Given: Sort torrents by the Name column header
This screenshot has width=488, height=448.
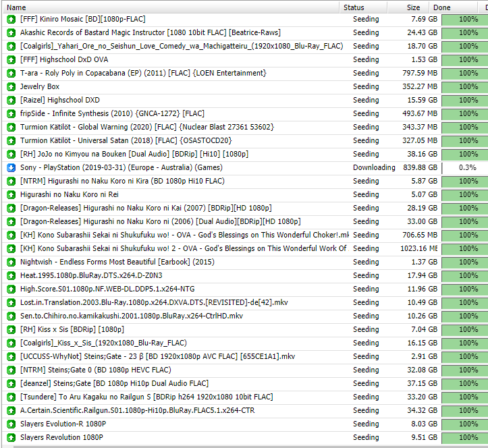Looking at the screenshot, I should pos(169,7).
